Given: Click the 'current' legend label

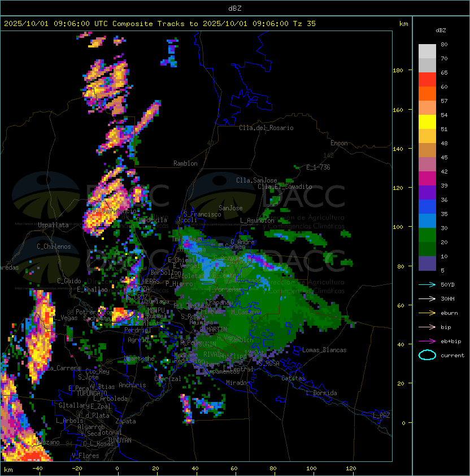Looking at the screenshot, I should click(x=452, y=356).
